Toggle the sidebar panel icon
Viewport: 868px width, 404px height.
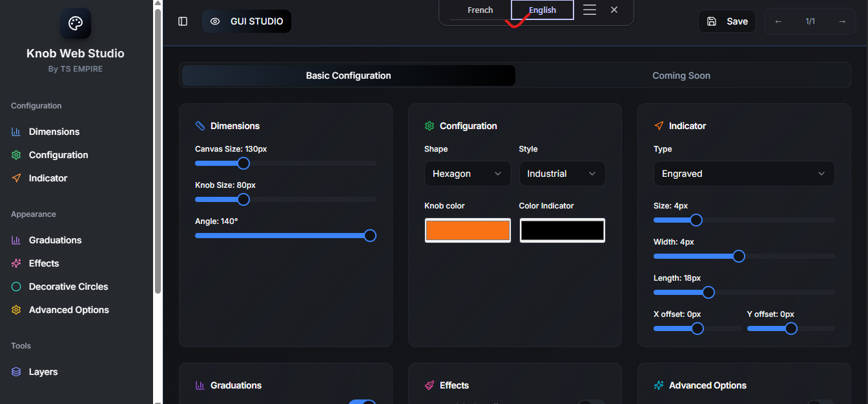coord(183,21)
